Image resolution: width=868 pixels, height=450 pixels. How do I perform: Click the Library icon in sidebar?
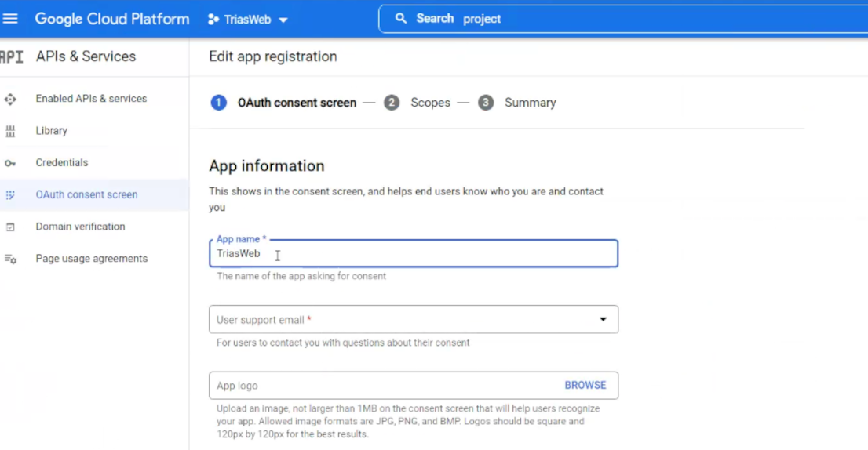pyautogui.click(x=10, y=131)
